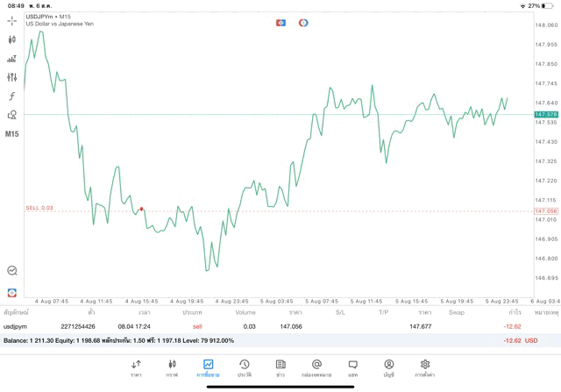
Task: Tap the Balance and Equity summary row
Action: [263, 340]
